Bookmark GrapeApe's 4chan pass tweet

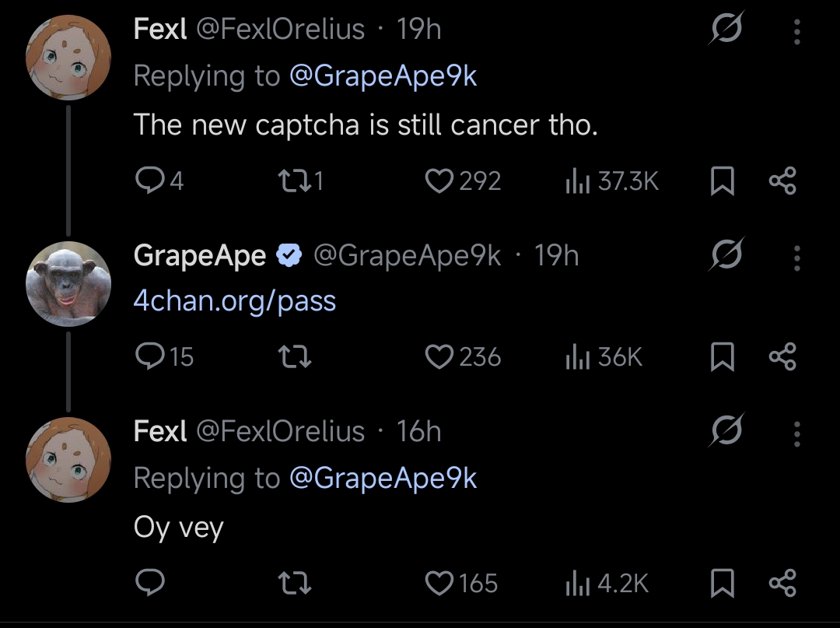722,357
